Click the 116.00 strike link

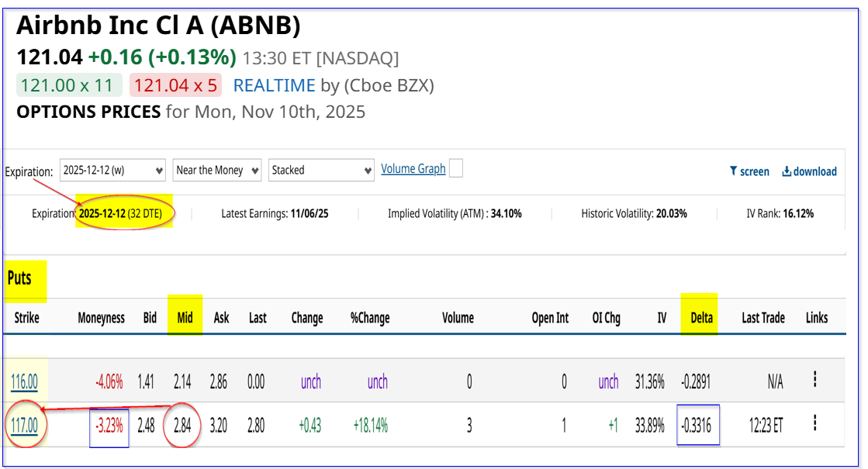point(25,381)
